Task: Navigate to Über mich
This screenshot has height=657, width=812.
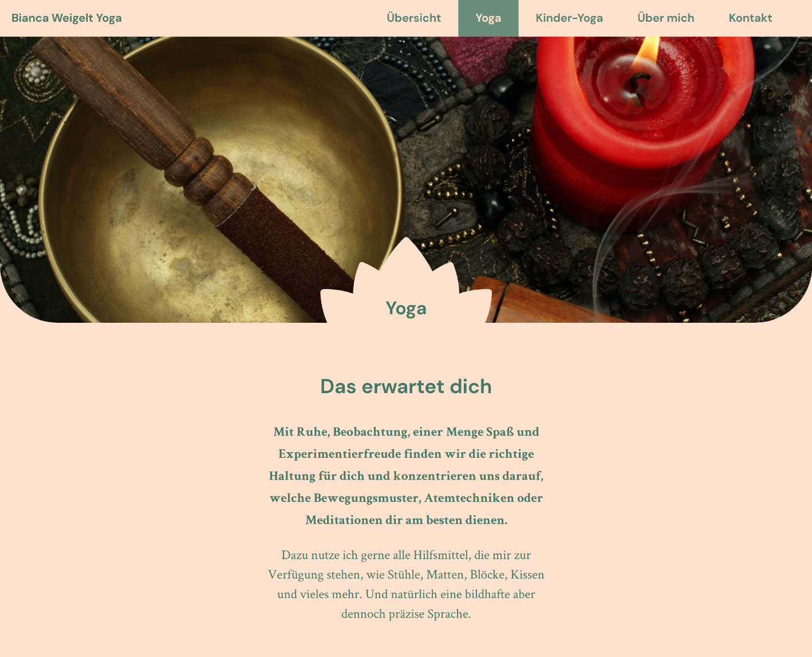Action: [666, 18]
